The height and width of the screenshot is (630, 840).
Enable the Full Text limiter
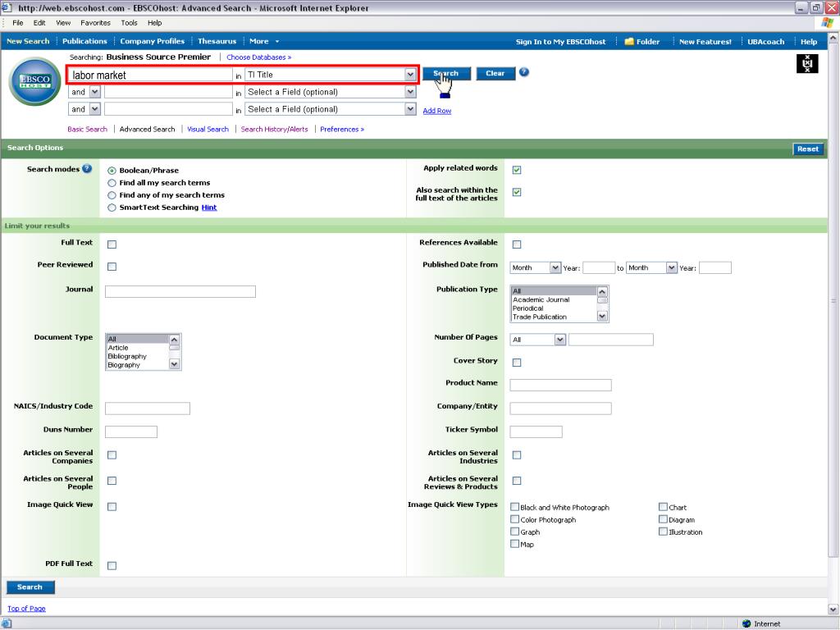tap(112, 244)
